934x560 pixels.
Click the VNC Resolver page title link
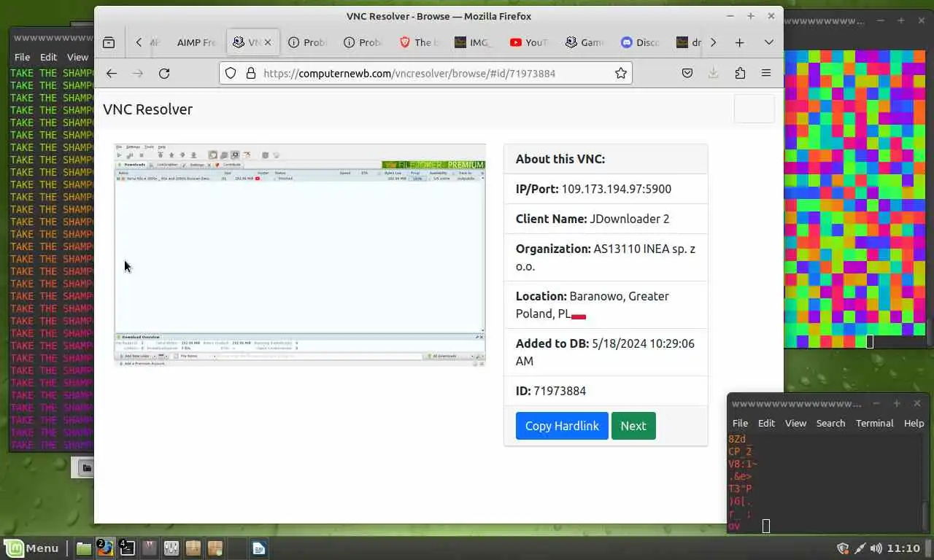pos(147,109)
